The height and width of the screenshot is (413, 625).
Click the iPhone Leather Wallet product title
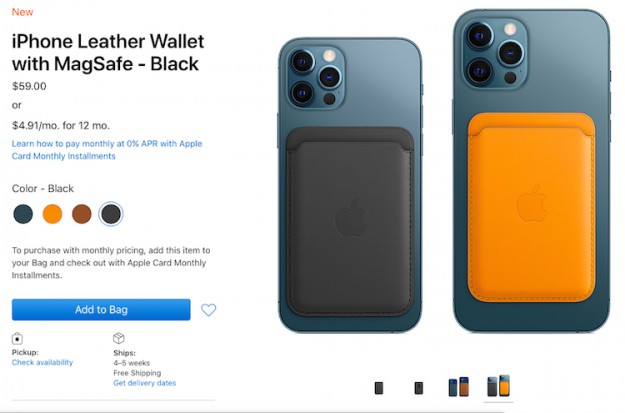coord(108,52)
